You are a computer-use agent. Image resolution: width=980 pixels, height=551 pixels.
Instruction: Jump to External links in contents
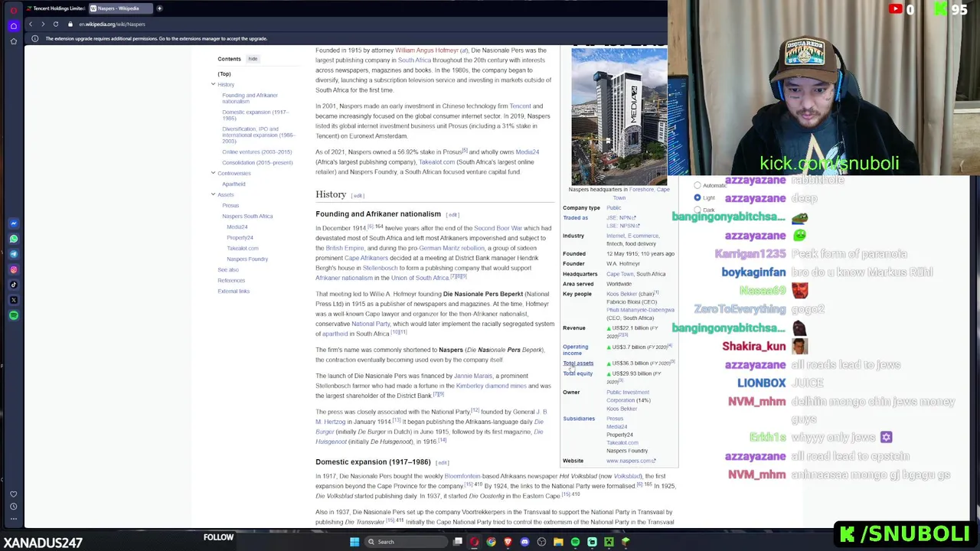pyautogui.click(x=234, y=291)
